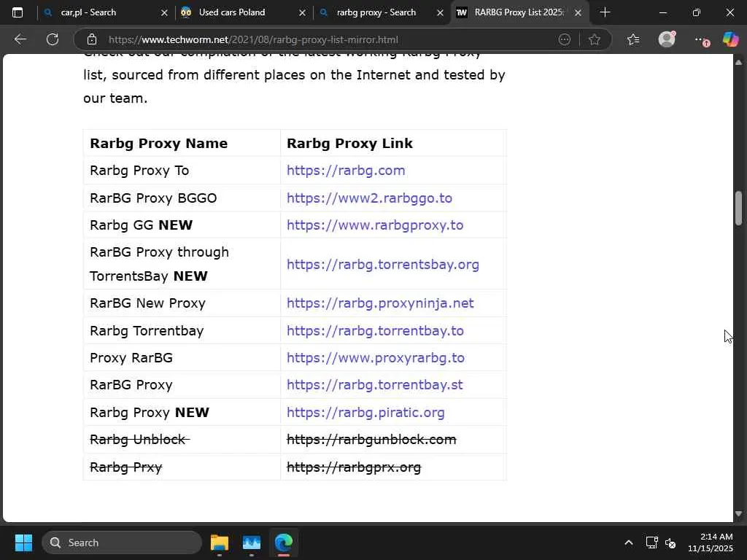Screen dimensions: 747x560
Task: Click the scrollbar down arrow
Action: tap(738, 513)
